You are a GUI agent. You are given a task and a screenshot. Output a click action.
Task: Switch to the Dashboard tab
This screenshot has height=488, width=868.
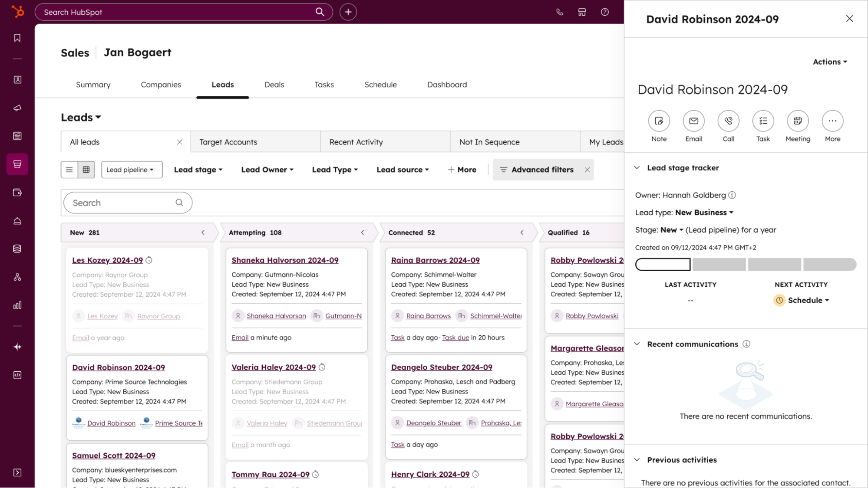tap(447, 85)
